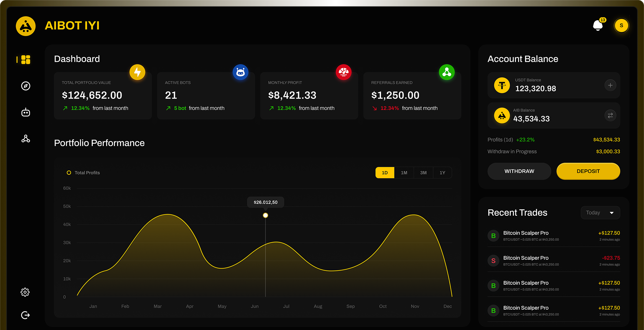Open the referrals network icon in sidebar

26,139
